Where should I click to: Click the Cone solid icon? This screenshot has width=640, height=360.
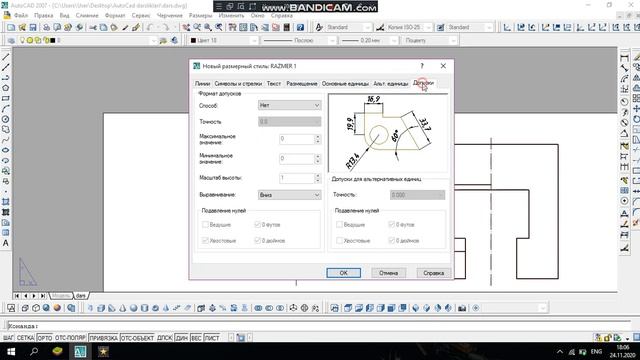(x=122, y=308)
